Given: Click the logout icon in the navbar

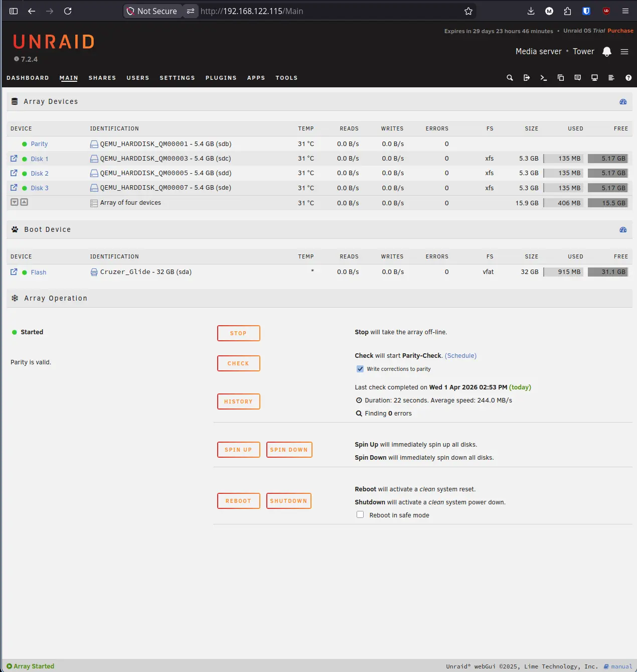Looking at the screenshot, I should (527, 78).
